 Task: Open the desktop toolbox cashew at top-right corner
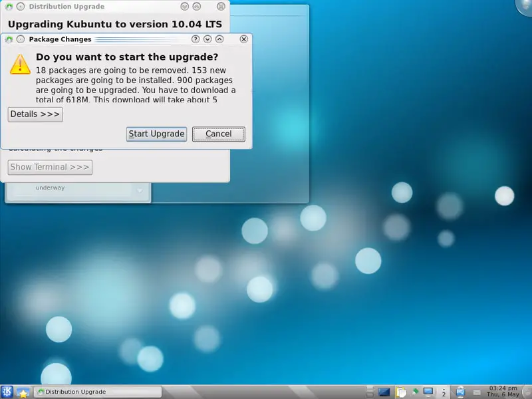(525, 6)
